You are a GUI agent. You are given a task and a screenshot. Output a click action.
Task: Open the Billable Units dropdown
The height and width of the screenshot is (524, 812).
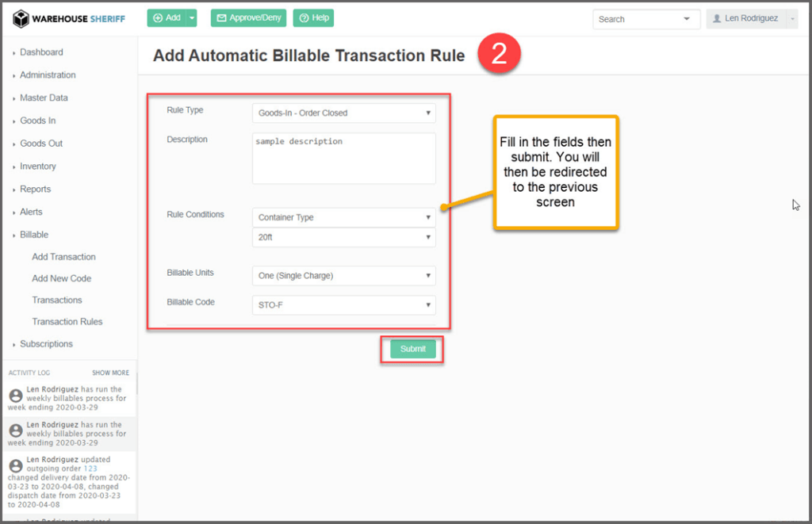pos(343,276)
